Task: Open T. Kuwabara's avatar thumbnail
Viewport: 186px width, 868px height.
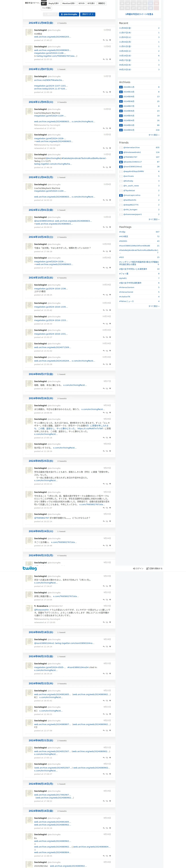Action: click(x=30, y=608)
